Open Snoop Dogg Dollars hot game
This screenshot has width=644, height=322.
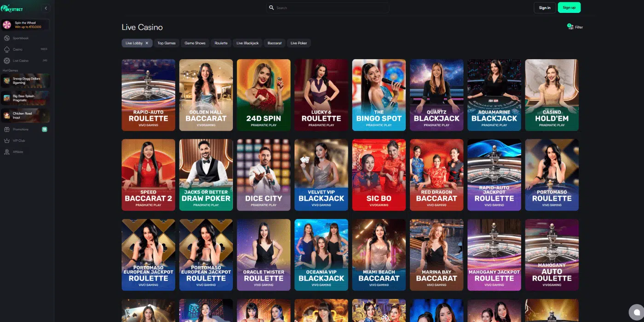pos(26,80)
